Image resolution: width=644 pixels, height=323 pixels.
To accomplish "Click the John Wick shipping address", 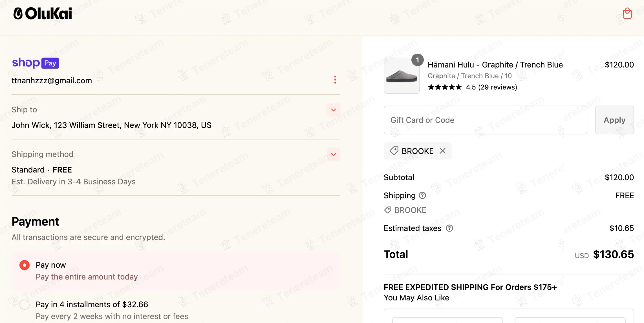I will (111, 125).
